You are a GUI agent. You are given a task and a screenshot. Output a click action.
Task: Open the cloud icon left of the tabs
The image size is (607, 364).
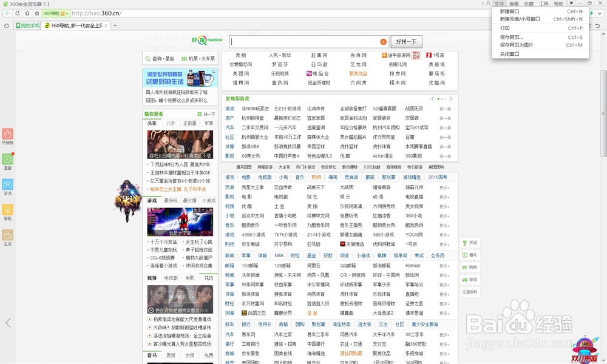[7, 25]
